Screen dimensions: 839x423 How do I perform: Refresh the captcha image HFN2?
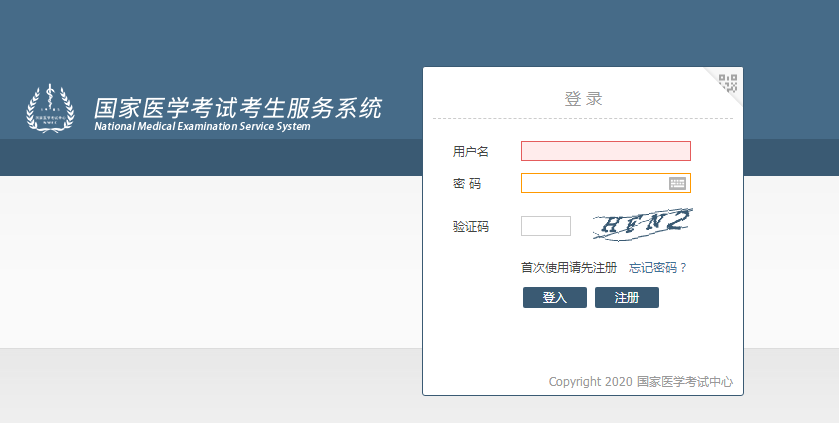point(641,224)
